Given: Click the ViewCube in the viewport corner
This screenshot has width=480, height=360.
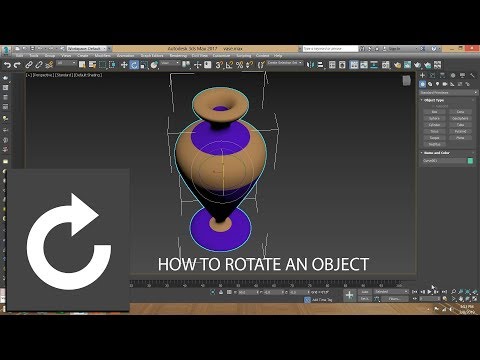Looking at the screenshot, I should coord(406,80).
